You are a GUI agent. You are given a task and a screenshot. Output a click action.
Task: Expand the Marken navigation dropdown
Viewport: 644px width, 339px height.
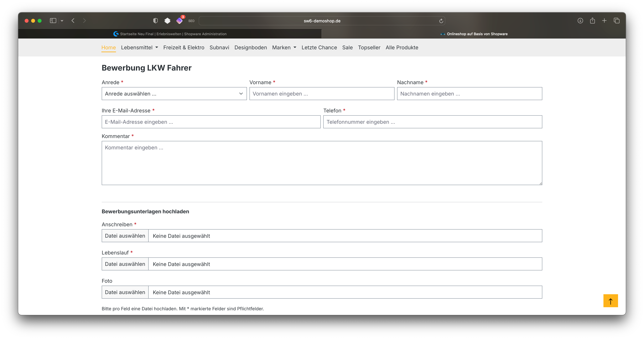[x=284, y=48]
